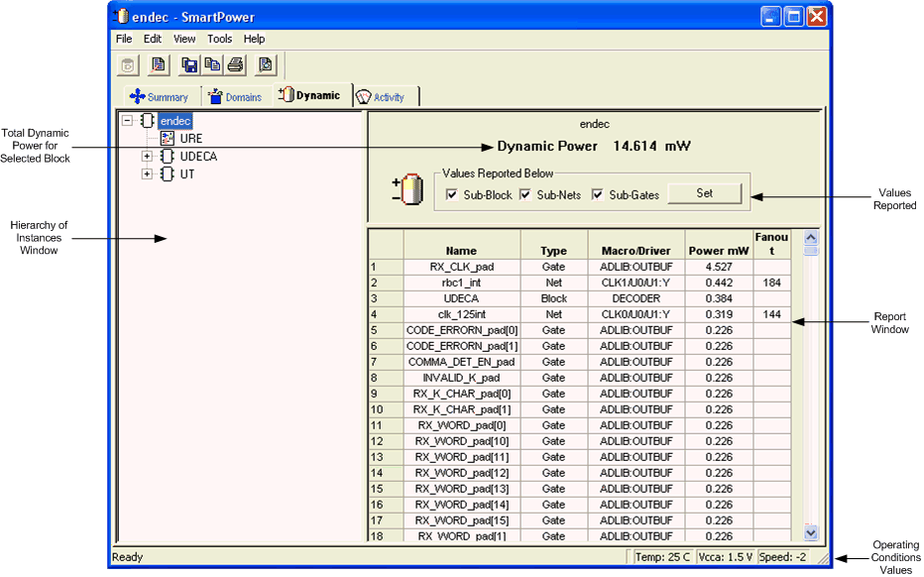
Task: Click the greyed-out first toolbar icon
Action: tap(127, 64)
